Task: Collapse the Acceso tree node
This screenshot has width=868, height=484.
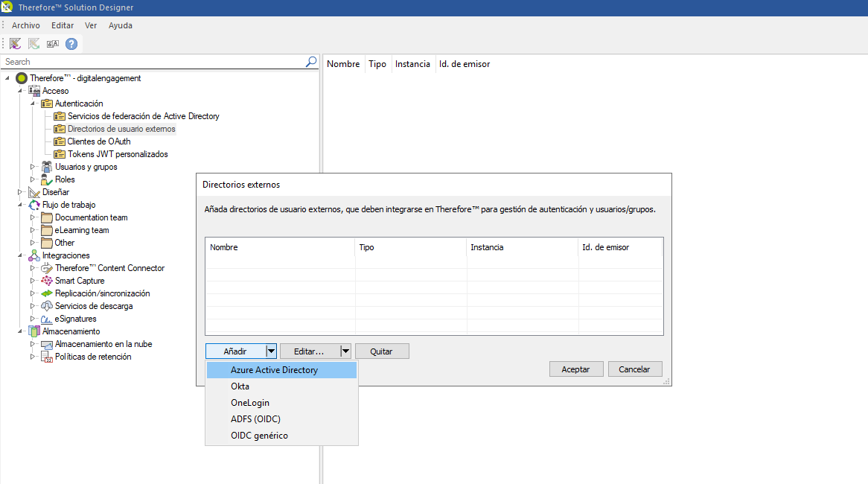Action: point(20,91)
